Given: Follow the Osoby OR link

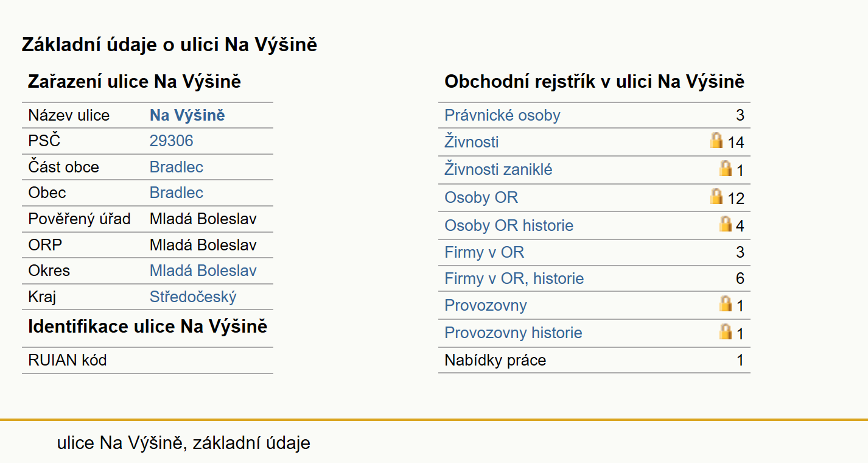Looking at the screenshot, I should [x=481, y=197].
